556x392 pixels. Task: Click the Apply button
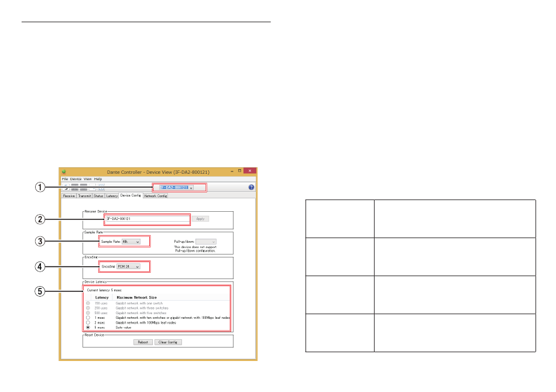[200, 219]
